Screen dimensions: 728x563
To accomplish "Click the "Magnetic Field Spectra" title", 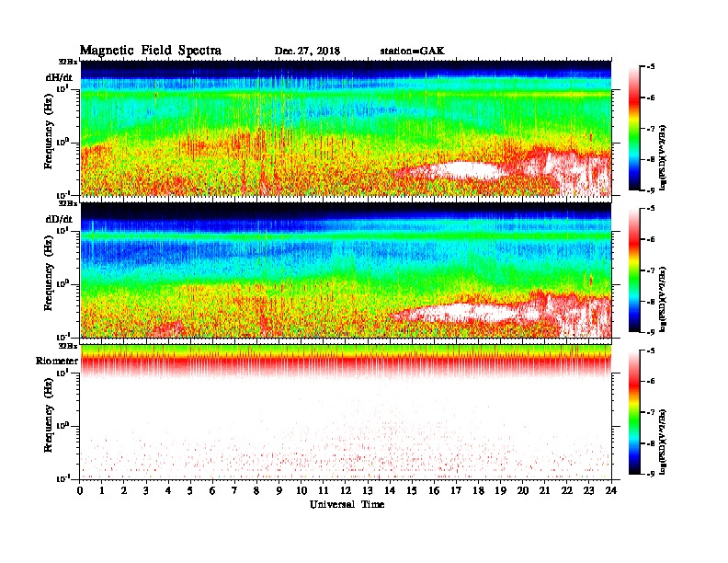I will click(x=151, y=51).
